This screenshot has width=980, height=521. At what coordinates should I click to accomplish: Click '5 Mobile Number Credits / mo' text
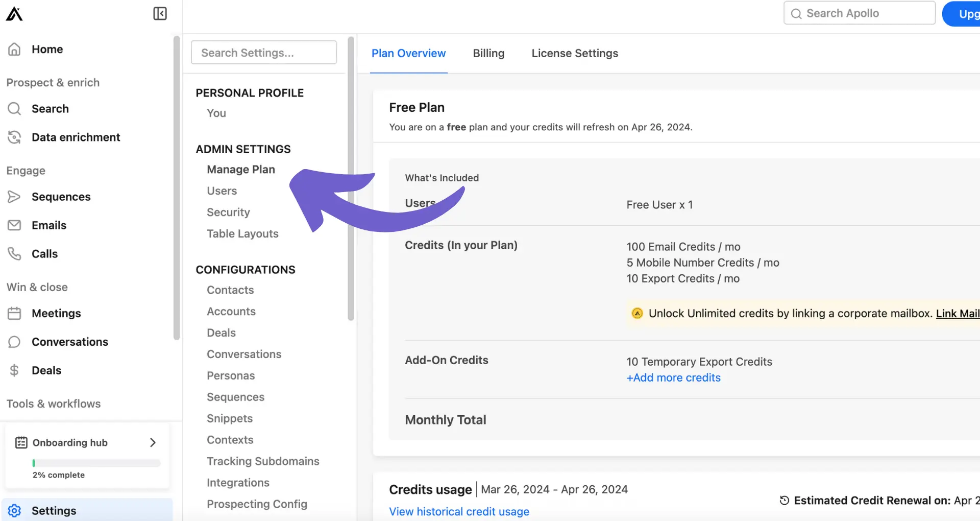703,263
